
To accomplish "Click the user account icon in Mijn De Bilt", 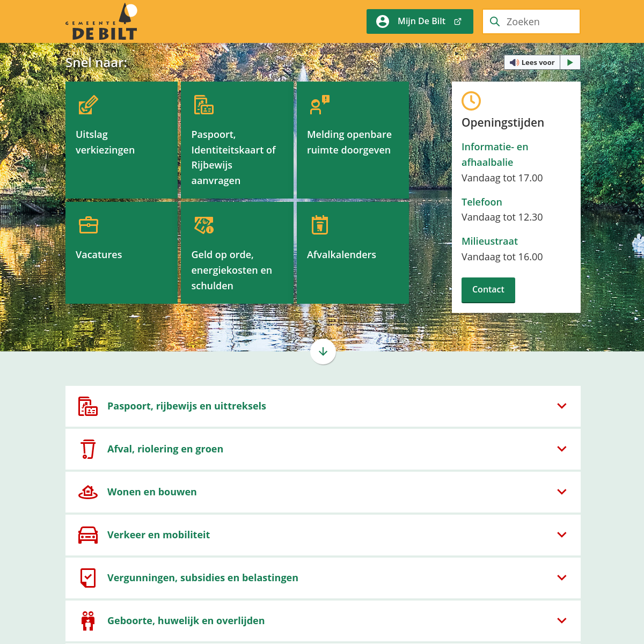I will click(383, 21).
